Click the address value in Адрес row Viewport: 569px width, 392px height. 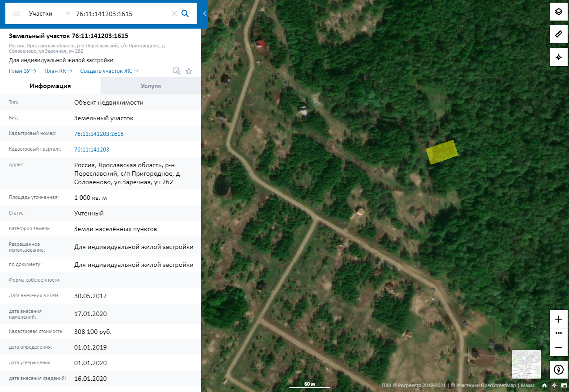click(x=127, y=173)
